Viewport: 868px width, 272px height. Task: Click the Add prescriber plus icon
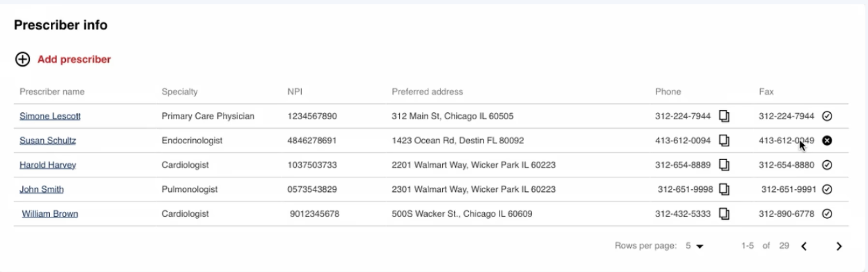coord(23,59)
